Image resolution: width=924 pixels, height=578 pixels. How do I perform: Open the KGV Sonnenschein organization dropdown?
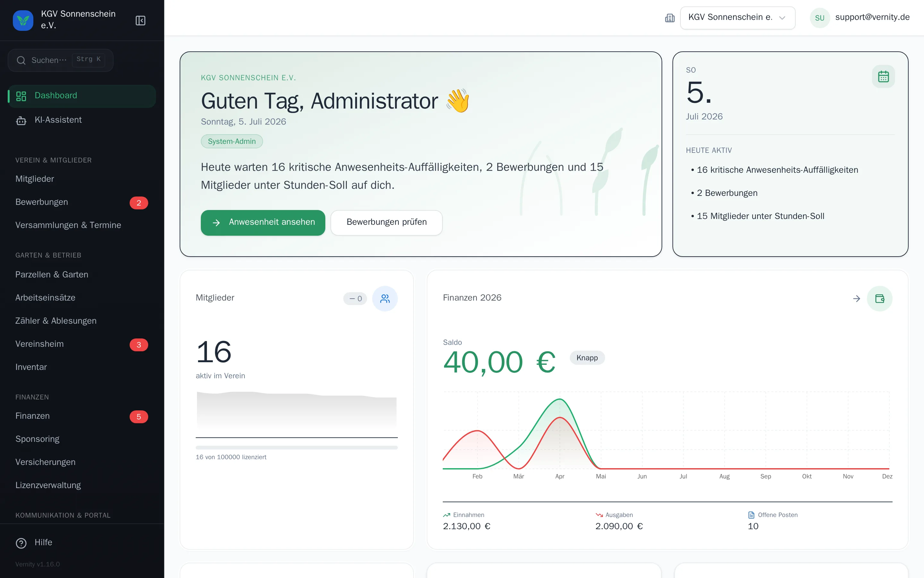[x=737, y=18]
